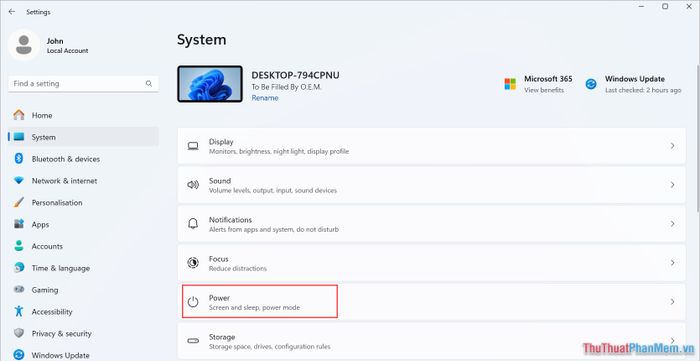The width and height of the screenshot is (700, 361).
Task: Click the System page heading
Action: click(201, 40)
